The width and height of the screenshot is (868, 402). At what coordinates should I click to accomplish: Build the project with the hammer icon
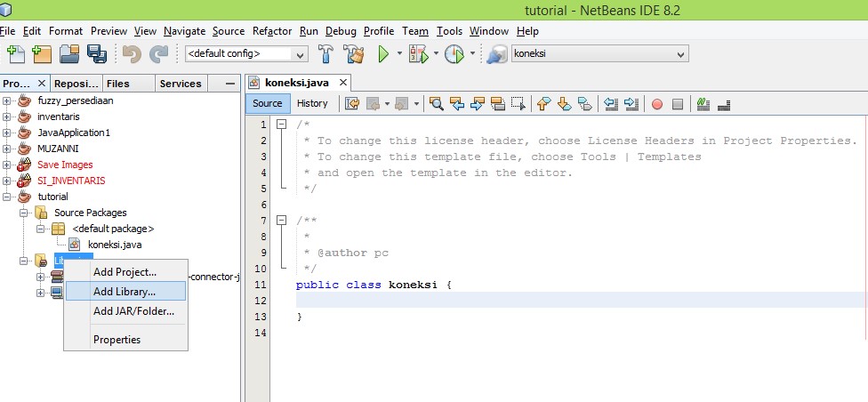tap(325, 54)
